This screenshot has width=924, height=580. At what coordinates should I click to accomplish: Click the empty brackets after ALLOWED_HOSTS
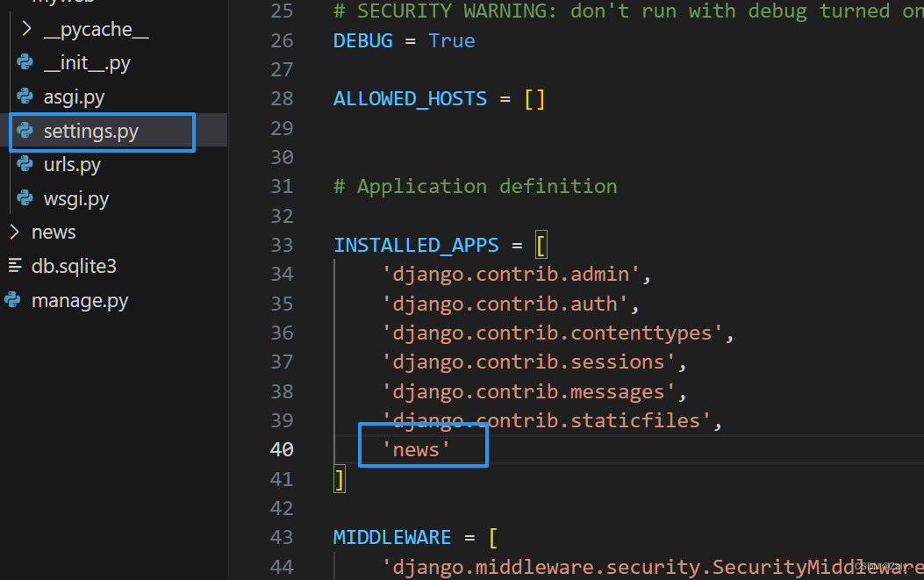pos(534,99)
